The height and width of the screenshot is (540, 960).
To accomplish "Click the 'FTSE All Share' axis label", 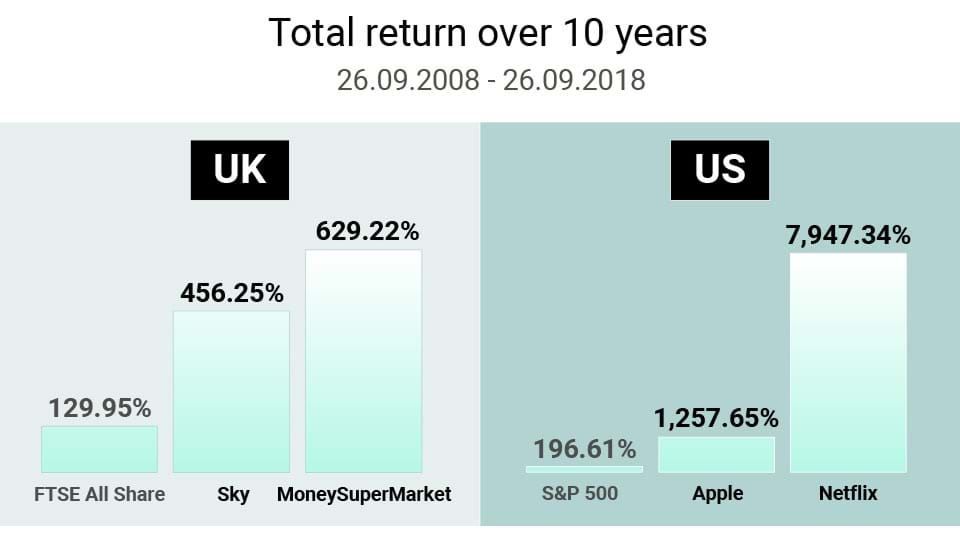I will click(100, 494).
